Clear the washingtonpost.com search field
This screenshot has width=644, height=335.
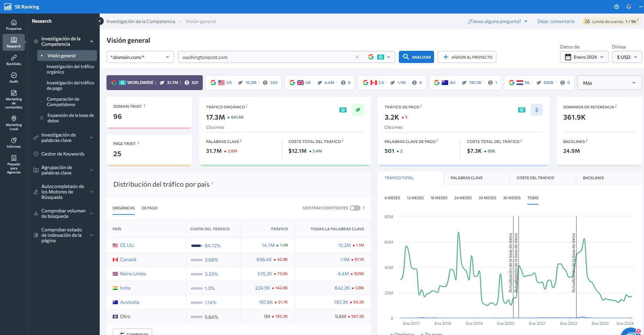[x=357, y=57]
